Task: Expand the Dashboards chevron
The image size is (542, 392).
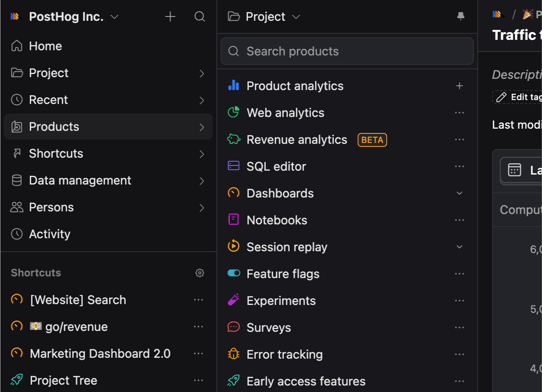Action: 460,193
